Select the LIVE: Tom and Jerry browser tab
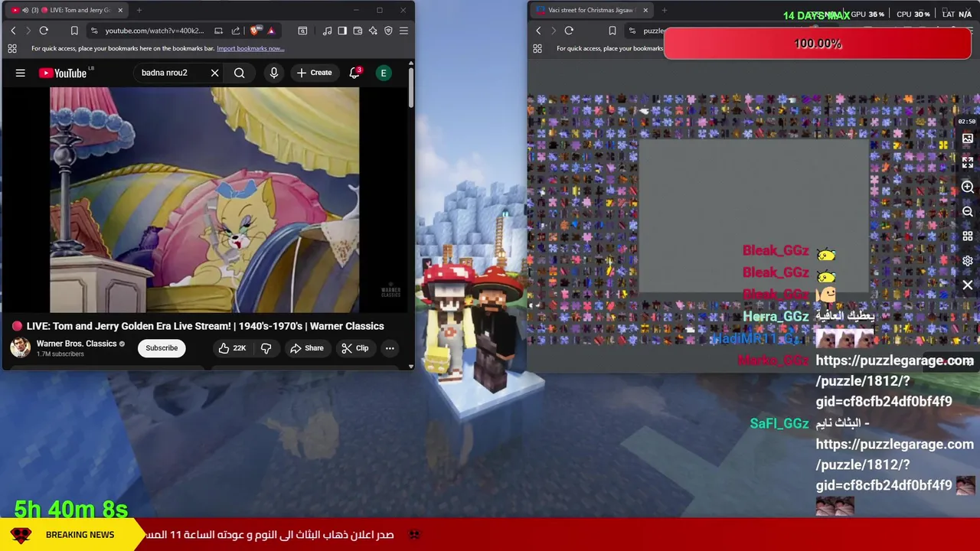Viewport: 980px width, 551px height. click(67, 10)
